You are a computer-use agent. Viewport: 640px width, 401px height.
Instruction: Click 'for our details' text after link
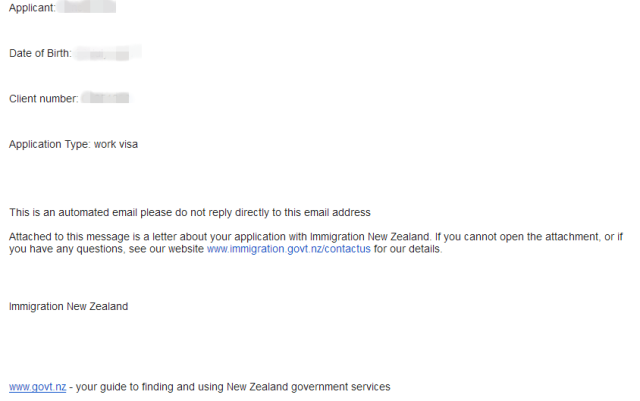coord(408,249)
